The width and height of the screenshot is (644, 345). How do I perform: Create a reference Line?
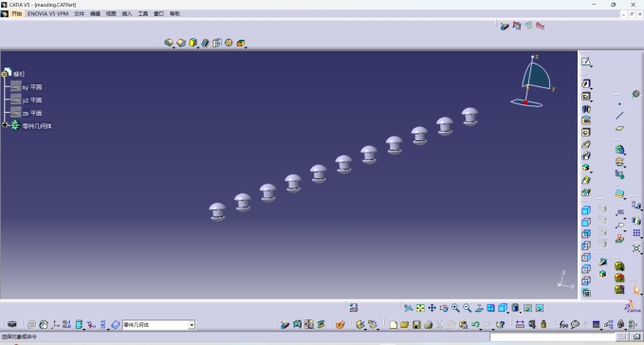click(619, 116)
